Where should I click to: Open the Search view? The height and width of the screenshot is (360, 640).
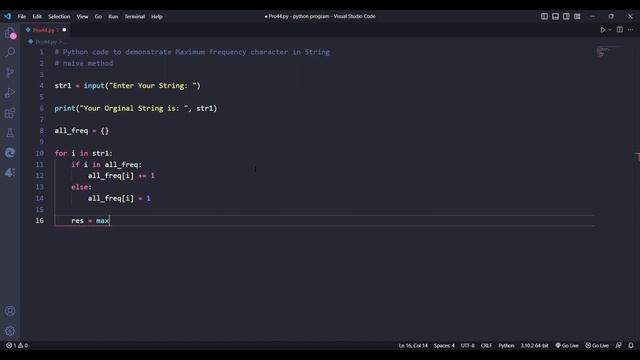(10, 52)
